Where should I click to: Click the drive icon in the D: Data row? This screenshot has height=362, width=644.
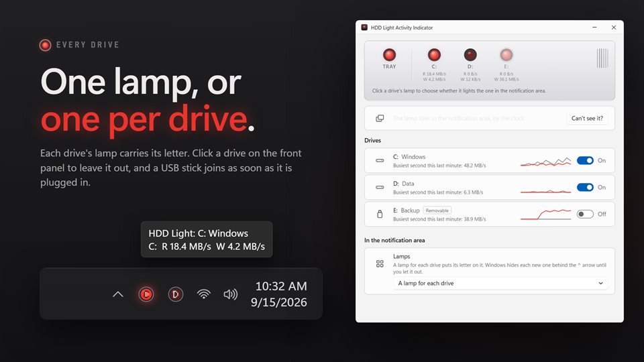click(x=380, y=187)
